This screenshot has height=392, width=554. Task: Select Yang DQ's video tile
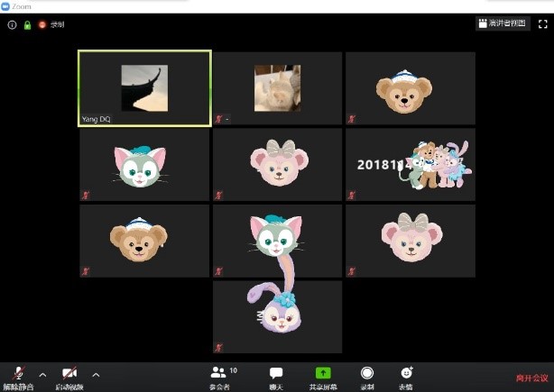click(144, 87)
